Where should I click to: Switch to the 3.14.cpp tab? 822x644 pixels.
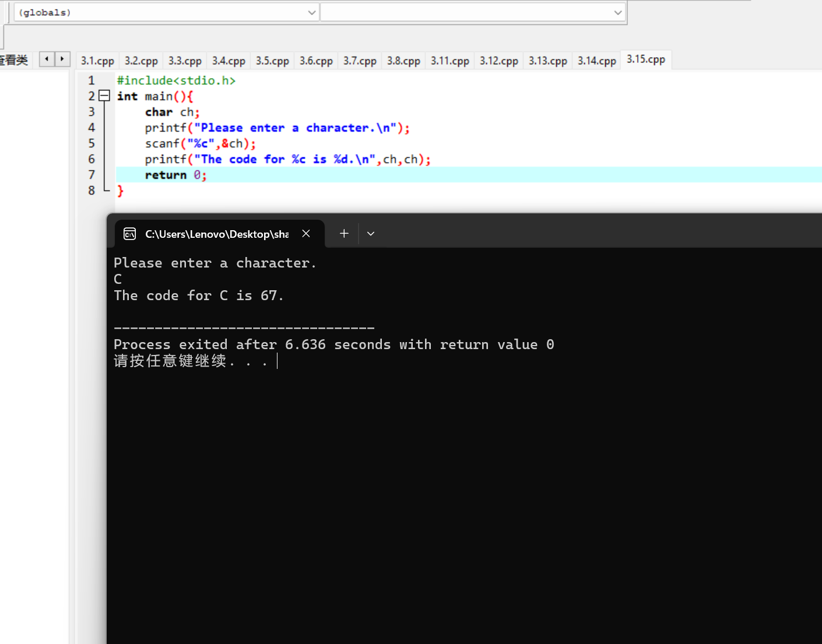[x=597, y=61]
